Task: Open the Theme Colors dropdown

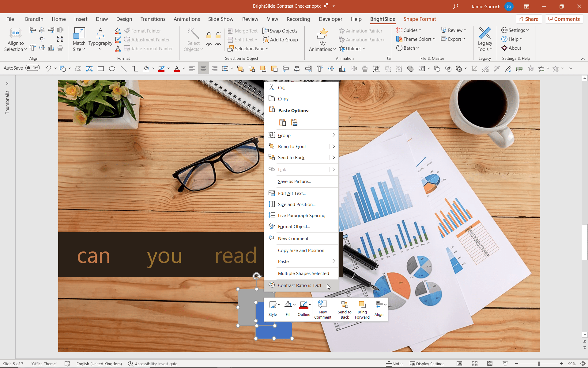Action: 416,39
